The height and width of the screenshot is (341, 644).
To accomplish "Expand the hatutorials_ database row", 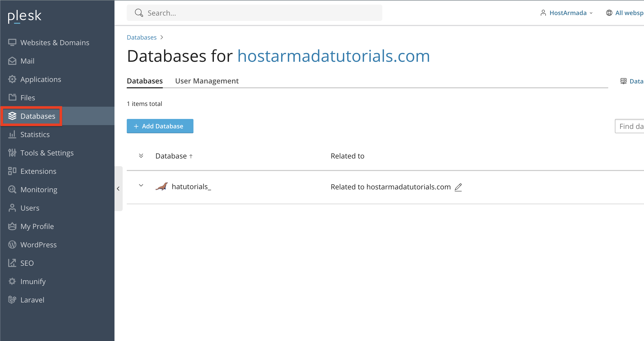I will [141, 185].
